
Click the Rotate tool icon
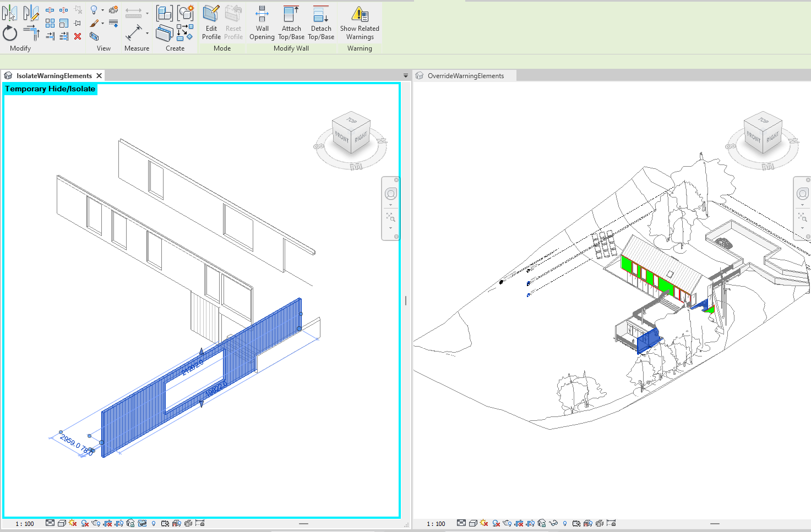tap(10, 33)
